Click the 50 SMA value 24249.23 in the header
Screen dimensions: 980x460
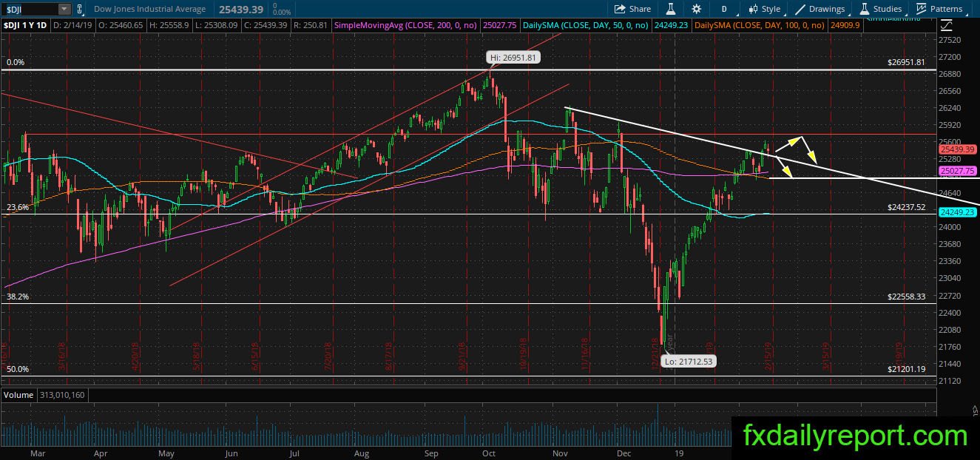tap(670, 24)
